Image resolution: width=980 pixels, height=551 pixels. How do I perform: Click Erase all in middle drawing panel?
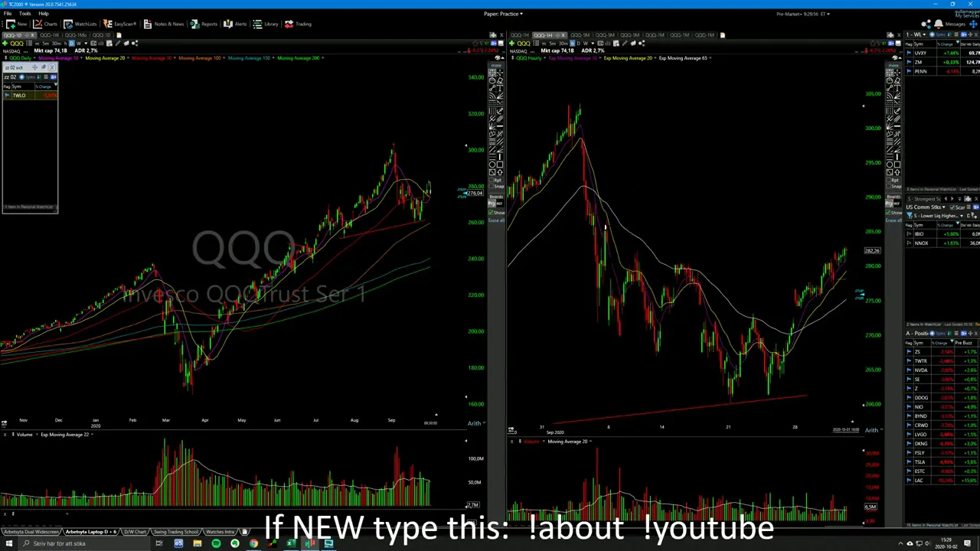[x=498, y=220]
